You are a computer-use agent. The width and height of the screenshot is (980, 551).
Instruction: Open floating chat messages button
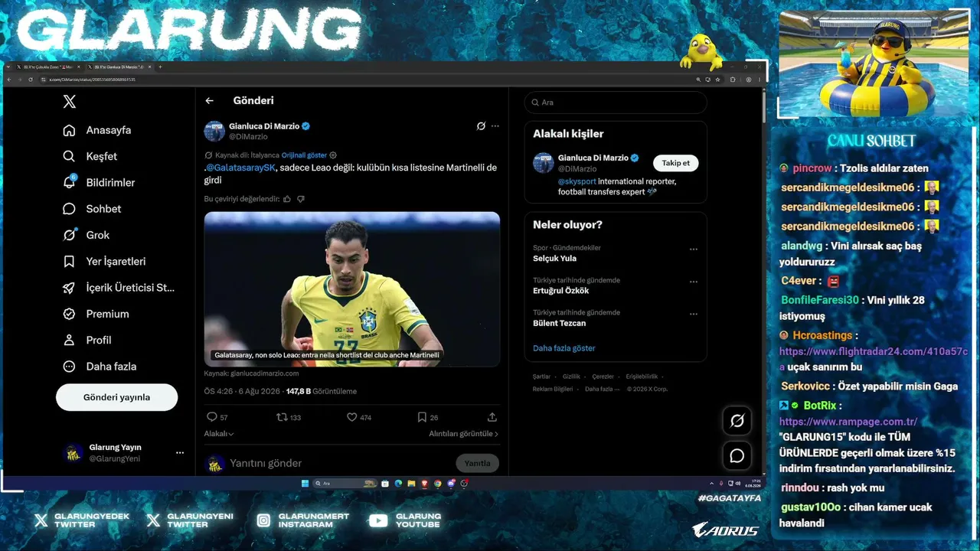point(737,456)
